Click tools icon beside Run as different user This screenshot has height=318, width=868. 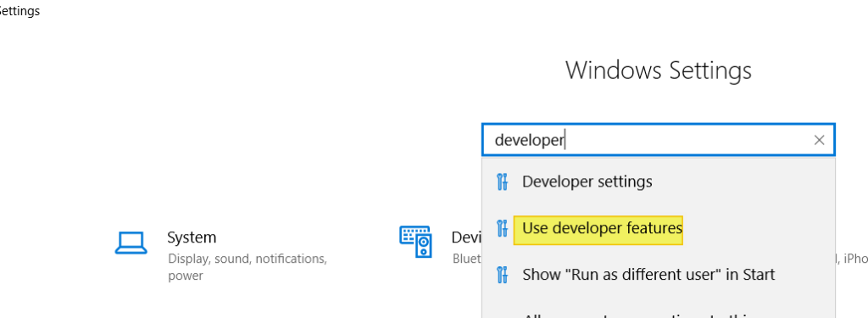click(502, 275)
